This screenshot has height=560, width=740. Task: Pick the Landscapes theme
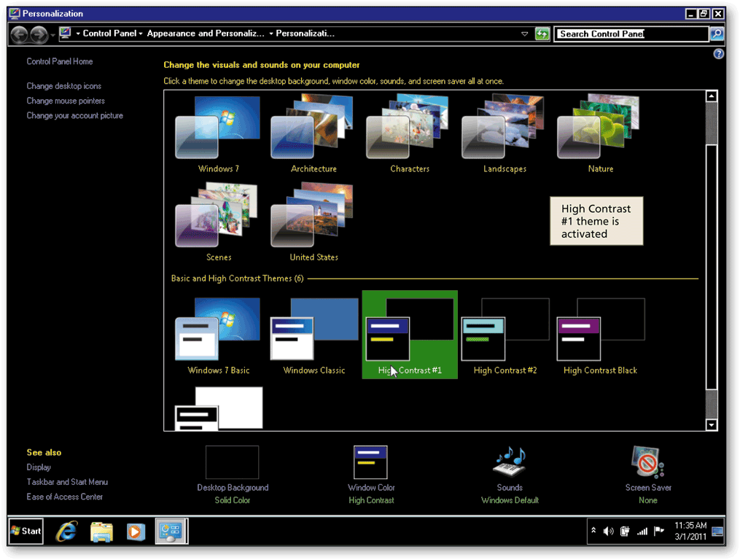(x=505, y=135)
